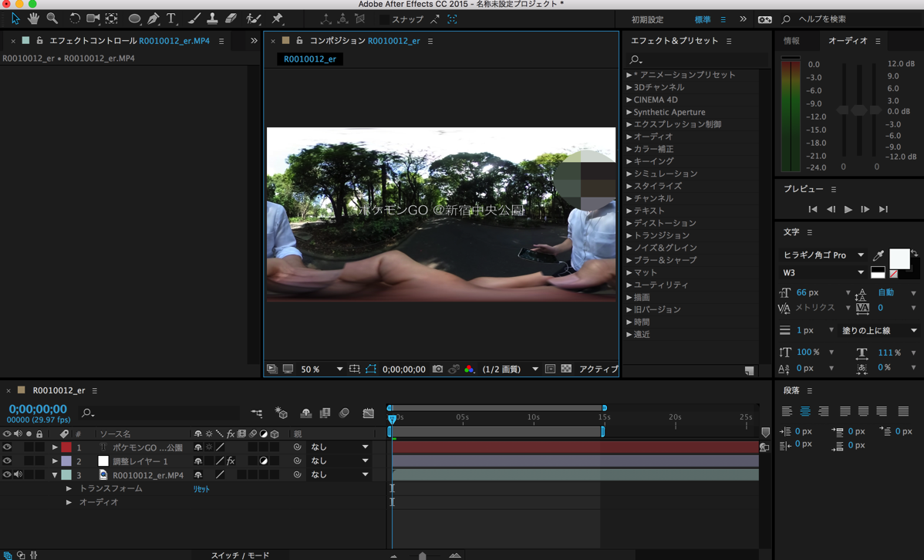Screen dimensions: 924x560
Task: Select the Unified Camera tool
Action: pyautogui.click(x=93, y=19)
